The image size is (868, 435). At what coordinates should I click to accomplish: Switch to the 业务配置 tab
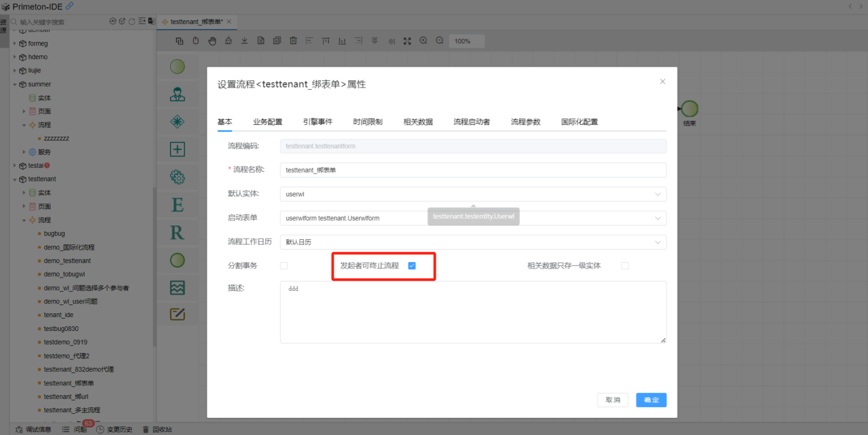pos(267,122)
